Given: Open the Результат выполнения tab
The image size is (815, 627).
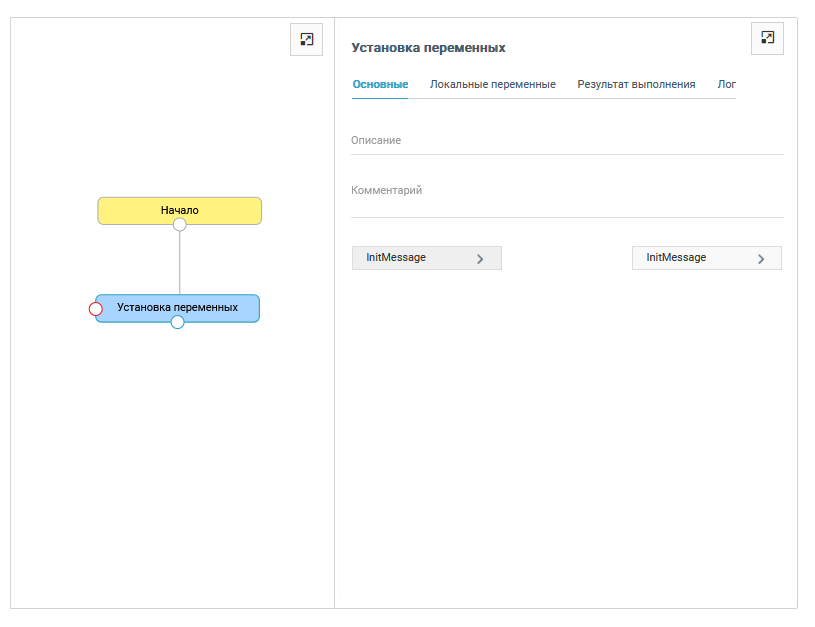Looking at the screenshot, I should 636,84.
